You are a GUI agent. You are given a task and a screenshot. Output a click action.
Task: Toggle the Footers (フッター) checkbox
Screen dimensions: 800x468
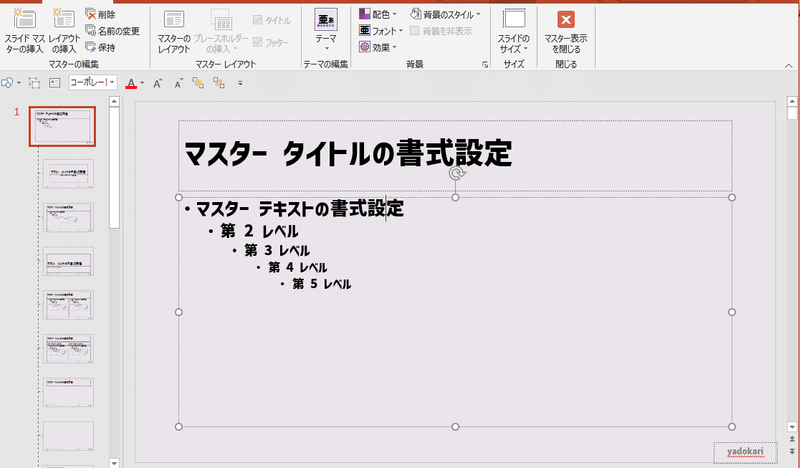(258, 42)
